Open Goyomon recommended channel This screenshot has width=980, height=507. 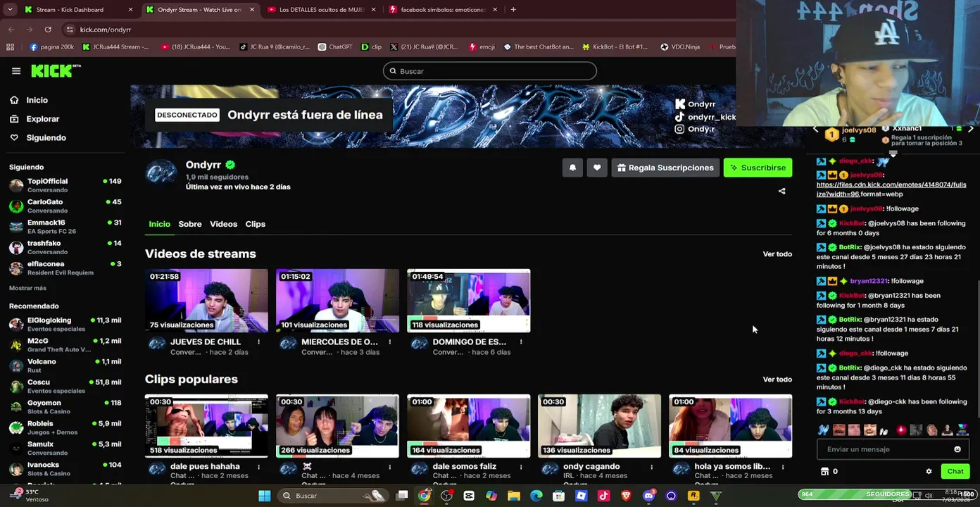point(65,407)
